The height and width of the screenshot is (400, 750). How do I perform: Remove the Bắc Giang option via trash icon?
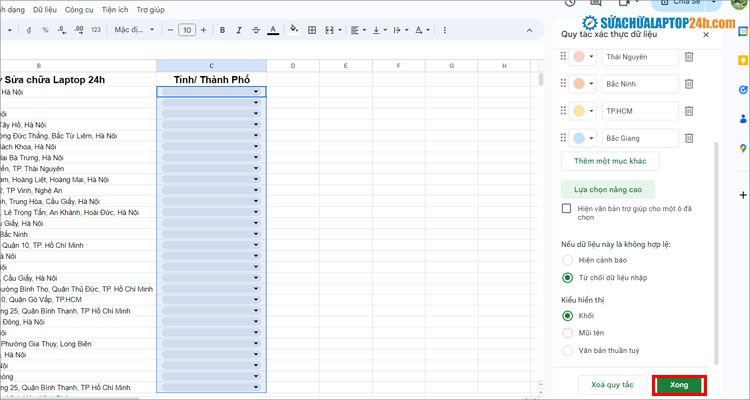pos(689,138)
